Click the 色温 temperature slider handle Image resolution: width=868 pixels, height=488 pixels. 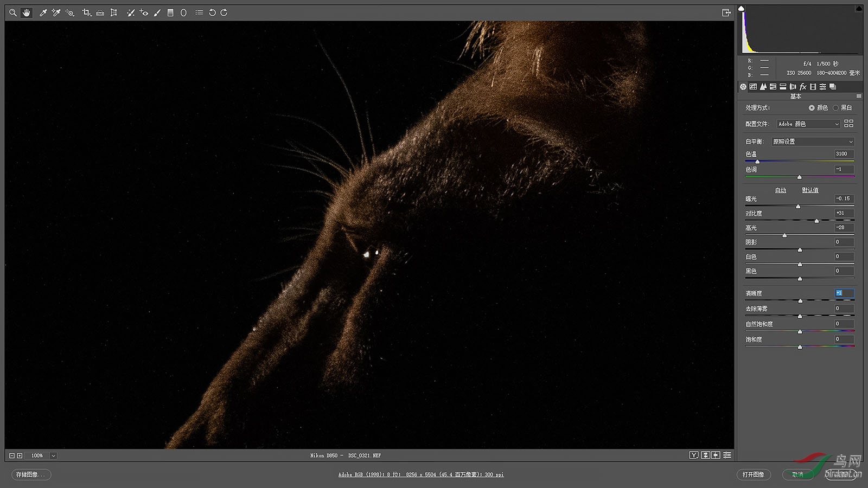point(757,162)
